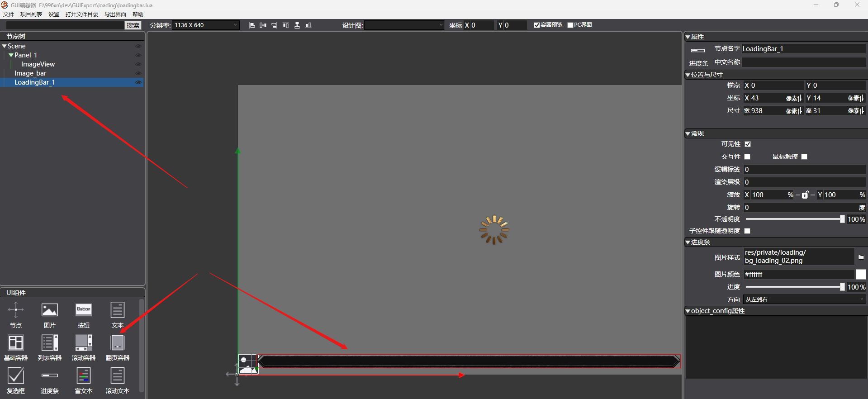This screenshot has width=868, height=399.
Task: Click the 搜索 search button
Action: tap(133, 25)
